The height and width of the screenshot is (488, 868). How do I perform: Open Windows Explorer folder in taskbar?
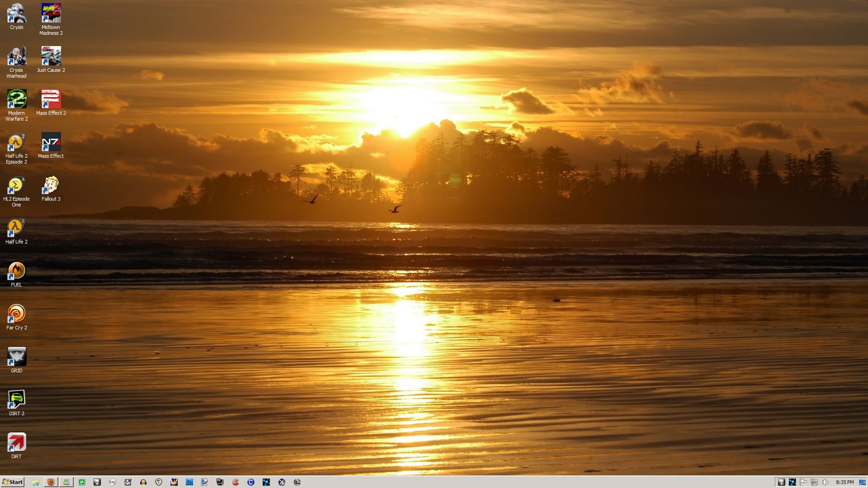(35, 482)
